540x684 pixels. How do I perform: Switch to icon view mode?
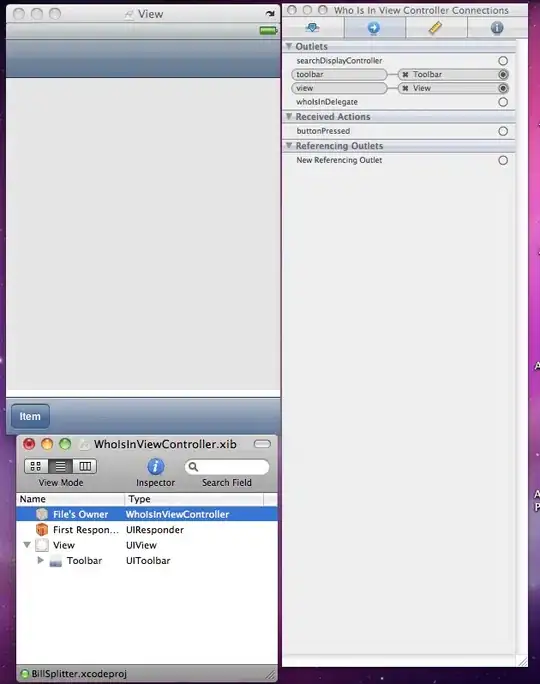pyautogui.click(x=36, y=466)
